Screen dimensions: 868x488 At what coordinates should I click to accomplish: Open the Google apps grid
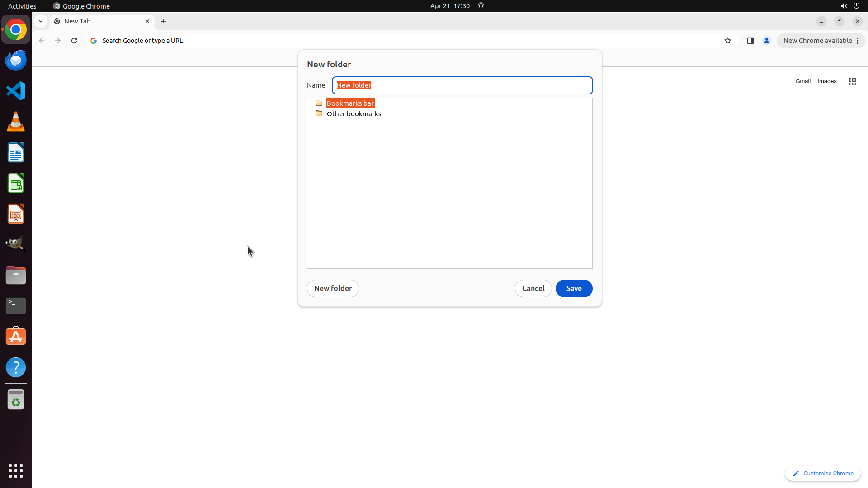[852, 81]
